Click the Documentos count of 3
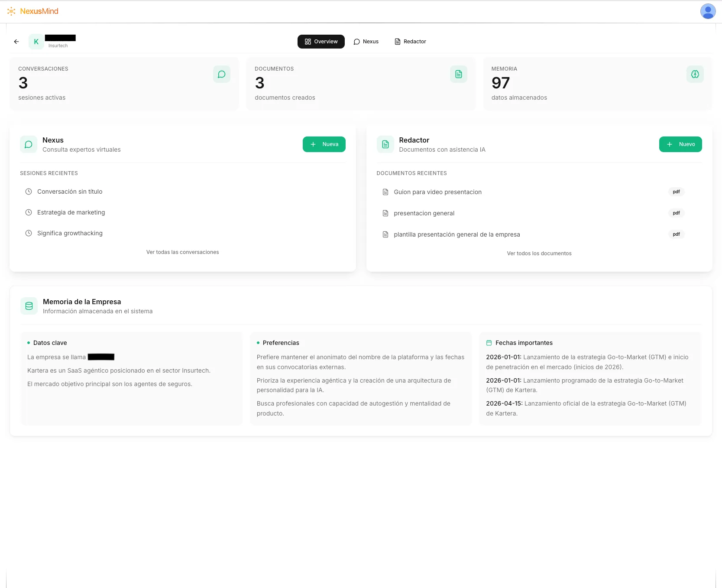 pyautogui.click(x=259, y=83)
